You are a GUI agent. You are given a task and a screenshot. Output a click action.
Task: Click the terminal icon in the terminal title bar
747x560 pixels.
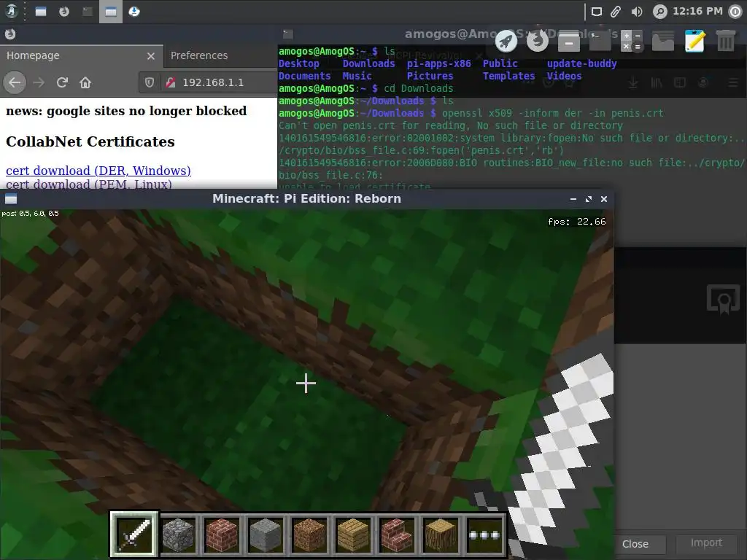287,34
